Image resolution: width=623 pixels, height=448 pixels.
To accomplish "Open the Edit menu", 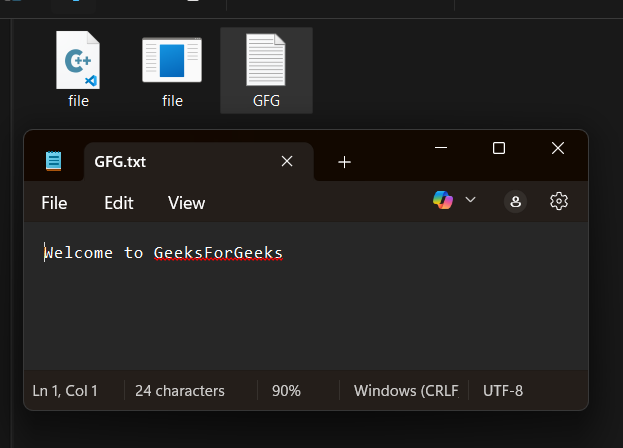I will pyautogui.click(x=119, y=203).
